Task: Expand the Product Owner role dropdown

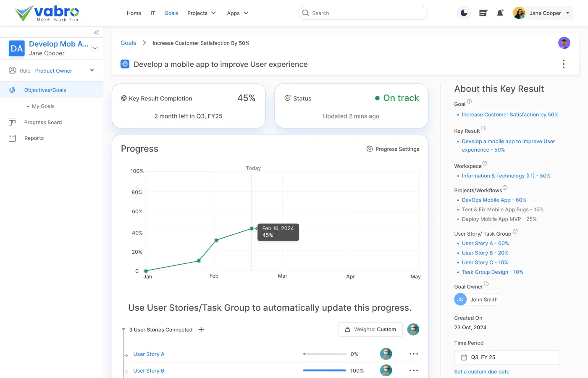Action: tap(92, 71)
